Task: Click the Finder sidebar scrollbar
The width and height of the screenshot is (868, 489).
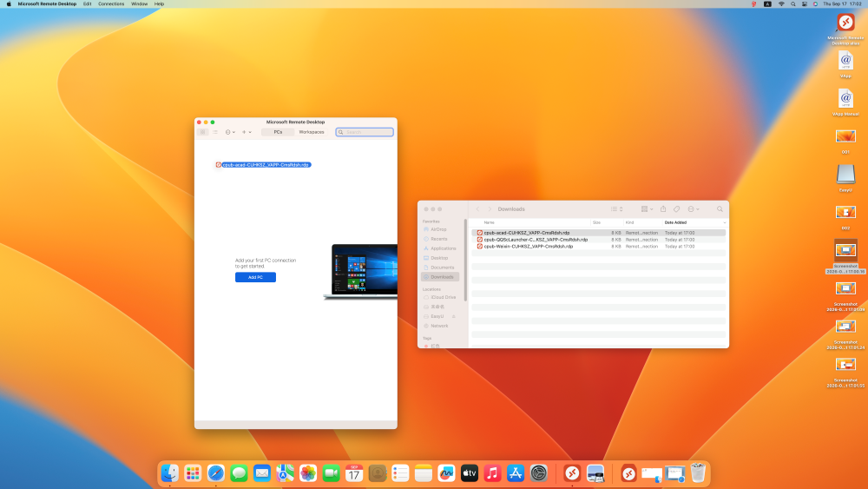Action: click(465, 261)
